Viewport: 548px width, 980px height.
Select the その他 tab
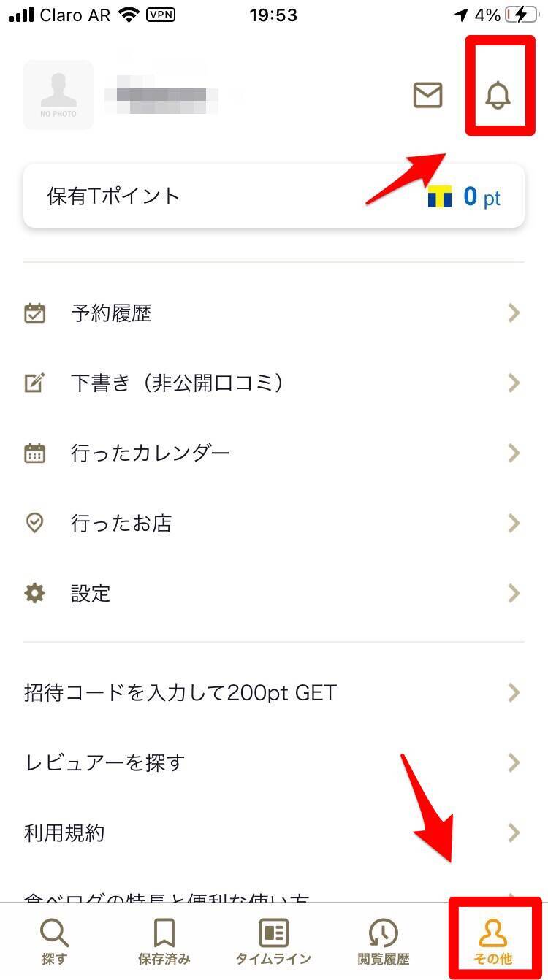(493, 941)
